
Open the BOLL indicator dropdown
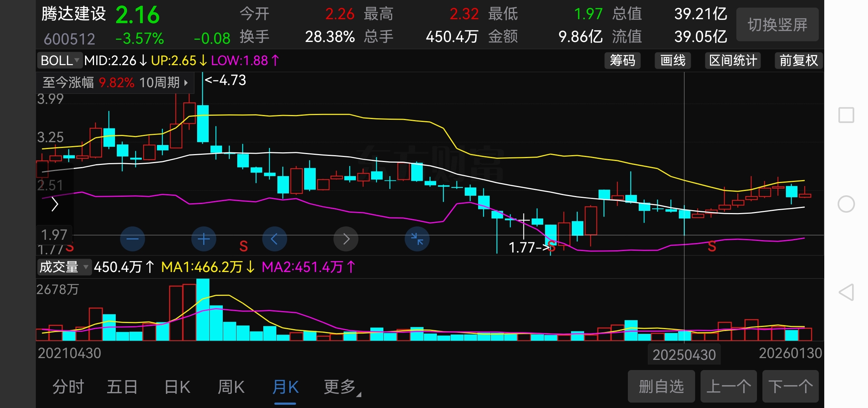pos(60,60)
